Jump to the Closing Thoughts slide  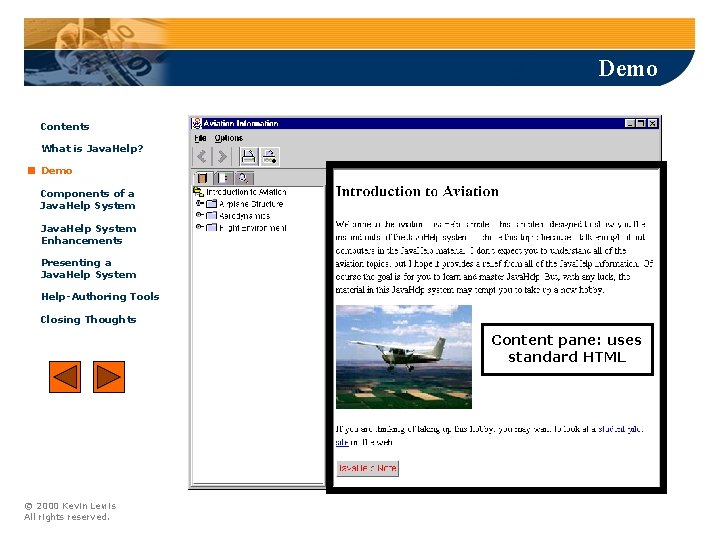tap(88, 319)
